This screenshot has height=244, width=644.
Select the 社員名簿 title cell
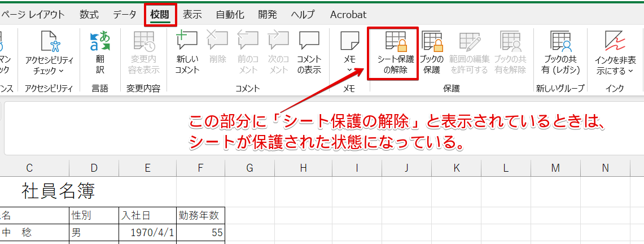(x=59, y=191)
